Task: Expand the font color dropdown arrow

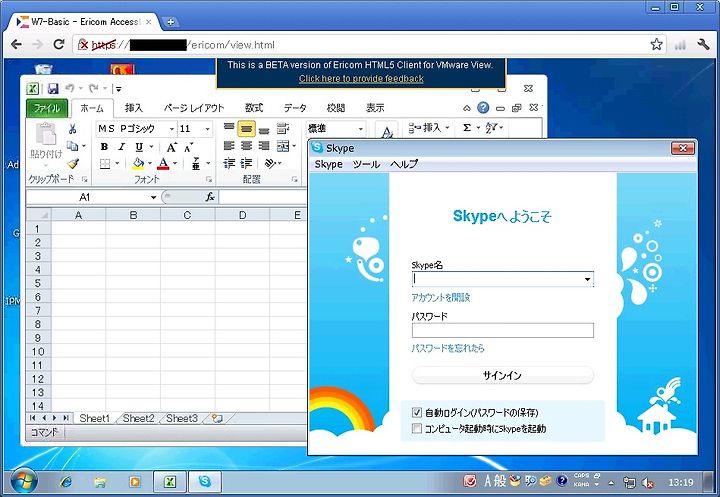Action: [175, 164]
